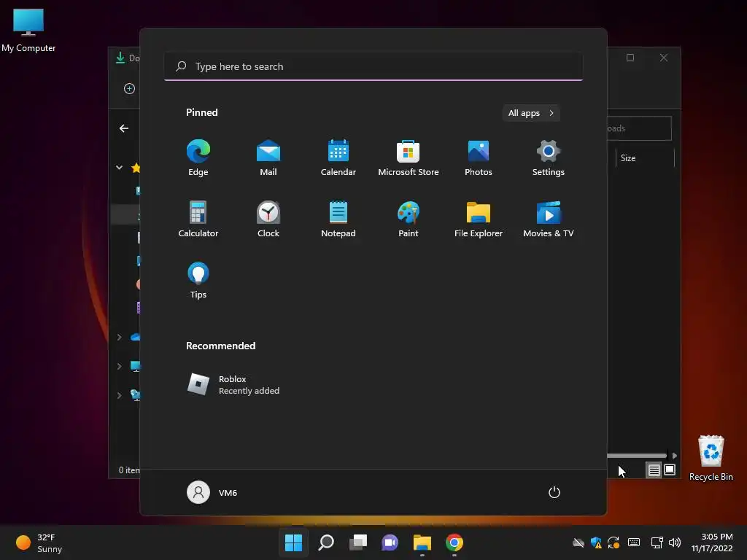The image size is (747, 560).
Task: Click scrollbar right arrow in File Explorer
Action: click(x=674, y=456)
